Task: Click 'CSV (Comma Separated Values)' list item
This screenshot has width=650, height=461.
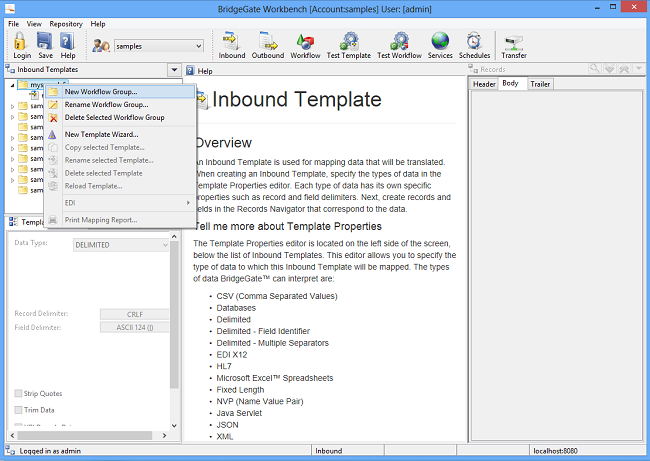Action: 277,296
